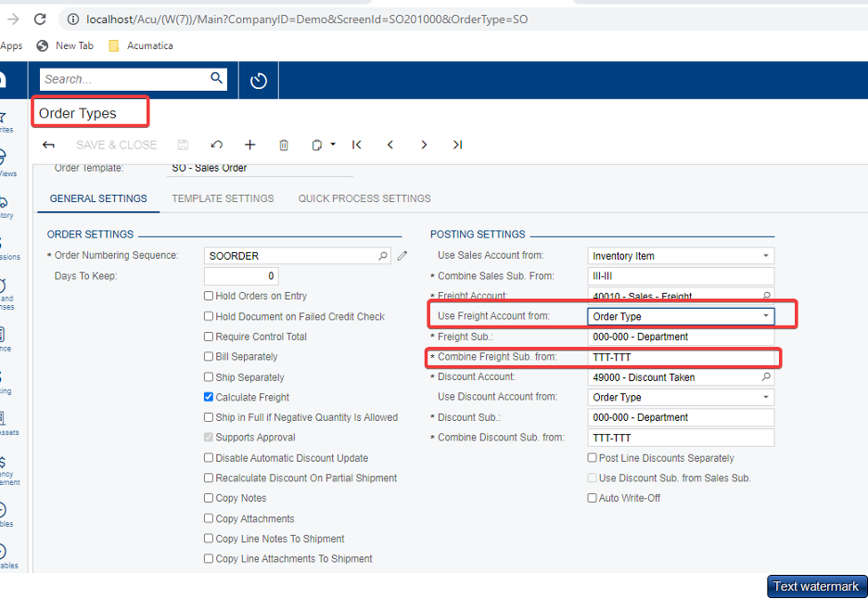Uncheck the Calculate Freight checkbox

click(209, 397)
